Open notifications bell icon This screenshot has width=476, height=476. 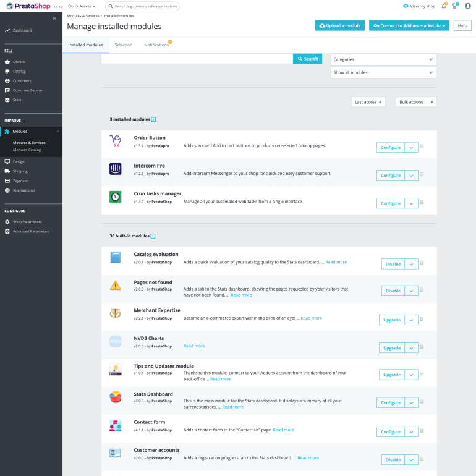(444, 6)
